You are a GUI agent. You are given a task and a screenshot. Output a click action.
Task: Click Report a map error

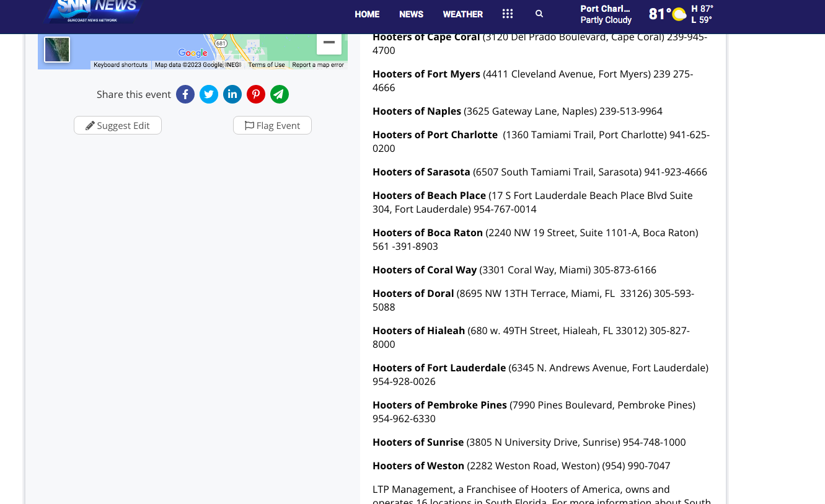[318, 65]
